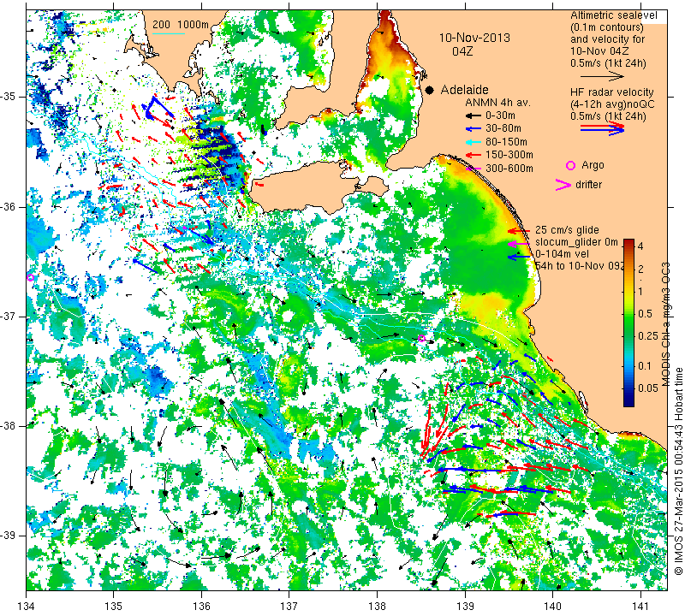Click the '0-30m' legend label

click(x=501, y=115)
